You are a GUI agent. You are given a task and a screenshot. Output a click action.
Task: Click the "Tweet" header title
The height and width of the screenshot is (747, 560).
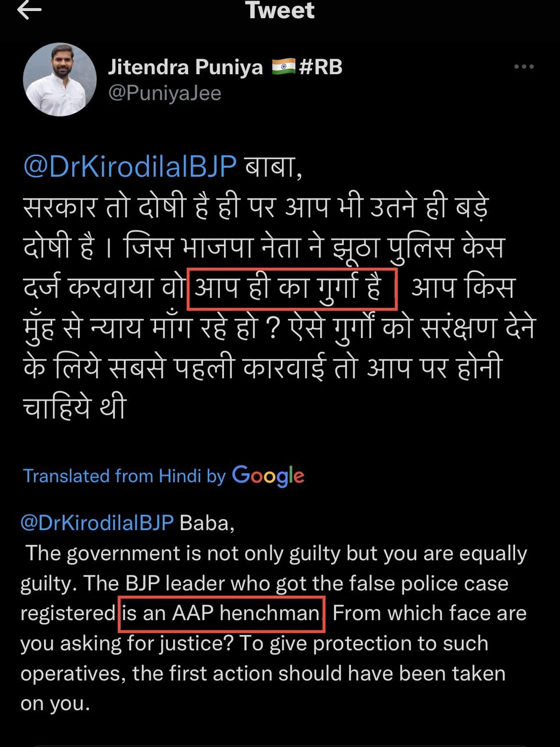point(280,10)
